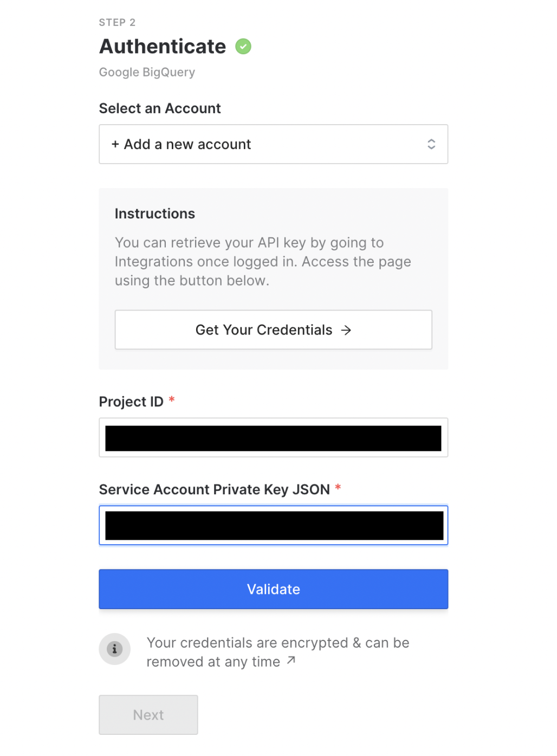557x756 pixels.
Task: Open the credentials encrypted removal link
Action: [278, 652]
